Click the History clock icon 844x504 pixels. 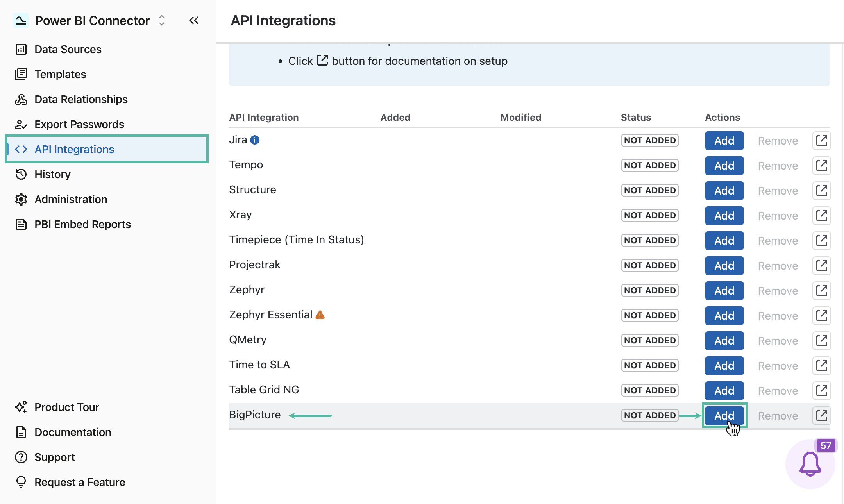21,174
